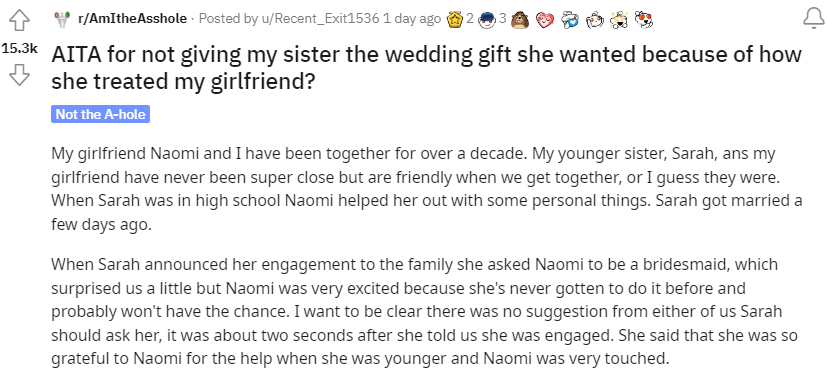Click the pink heart award icon
This screenshot has height=372, width=827.
point(544,20)
